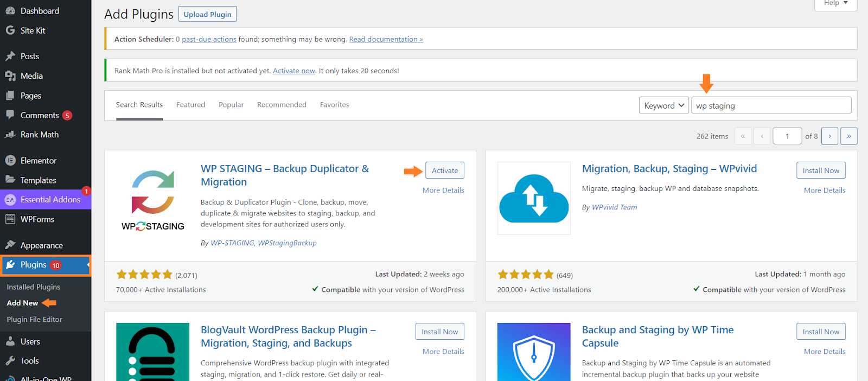Click the Elementor circle icon
Viewport: 868px width, 381px height.
(10, 161)
